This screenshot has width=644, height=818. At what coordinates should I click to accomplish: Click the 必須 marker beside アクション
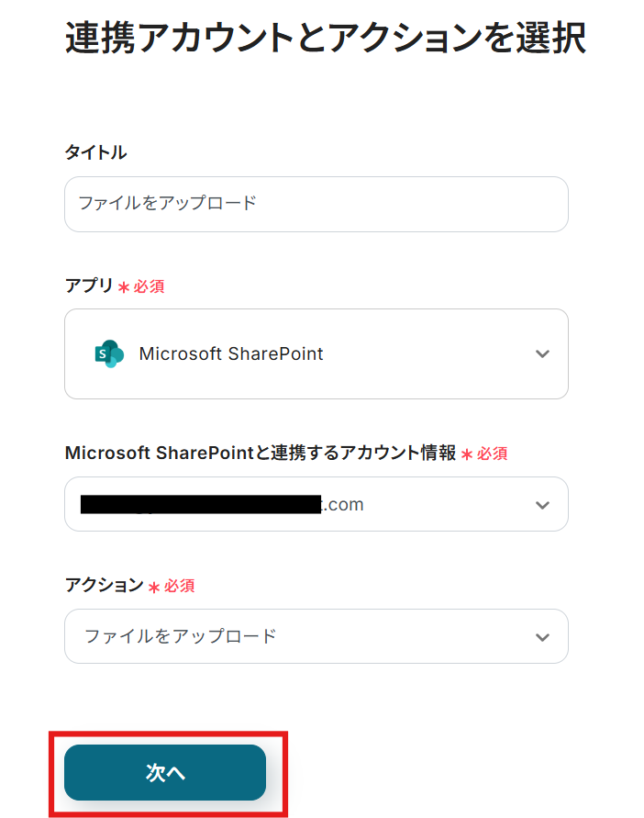(x=180, y=586)
